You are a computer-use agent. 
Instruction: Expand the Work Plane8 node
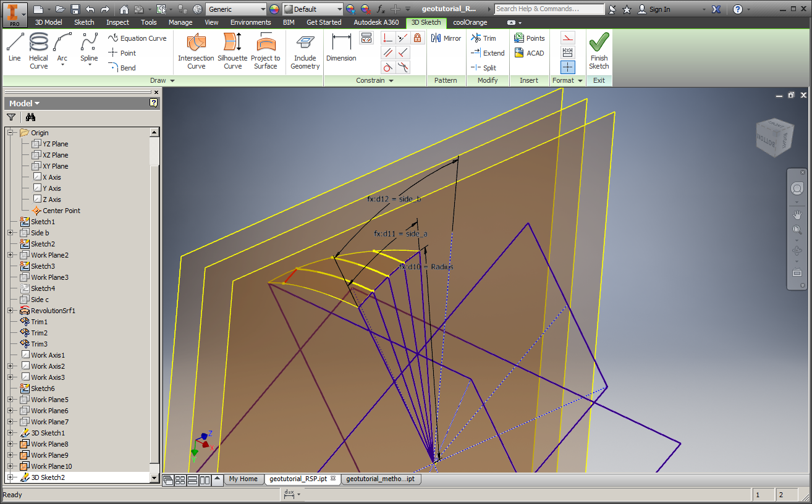pyautogui.click(x=11, y=444)
